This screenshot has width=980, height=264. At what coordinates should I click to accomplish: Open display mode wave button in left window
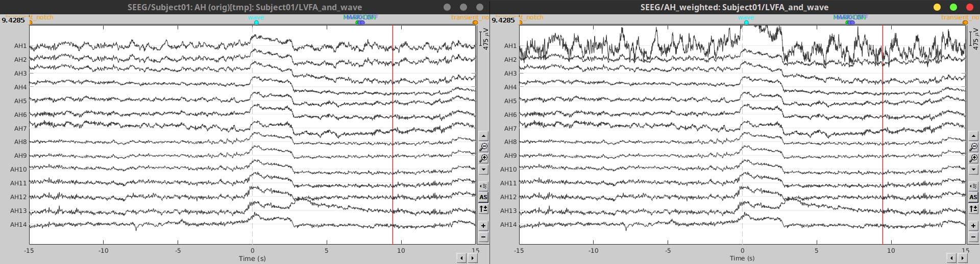(x=483, y=186)
